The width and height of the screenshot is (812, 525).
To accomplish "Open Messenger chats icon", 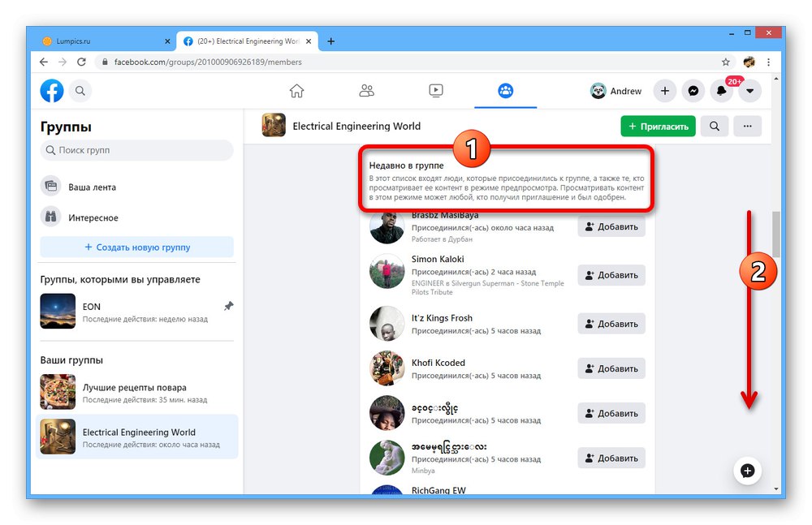I will click(693, 91).
